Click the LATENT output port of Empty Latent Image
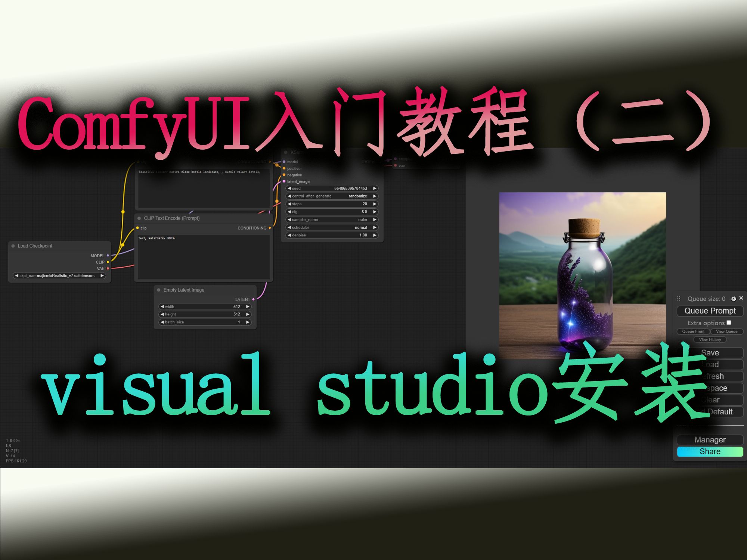747x560 pixels. pos(254,299)
